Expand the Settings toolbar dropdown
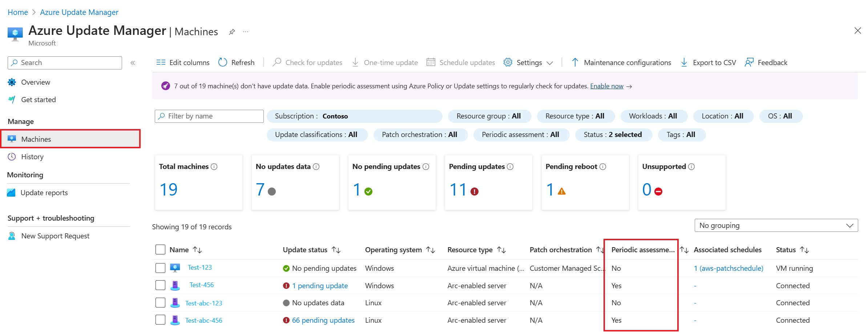Viewport: 868px width, 334px height. click(x=550, y=62)
